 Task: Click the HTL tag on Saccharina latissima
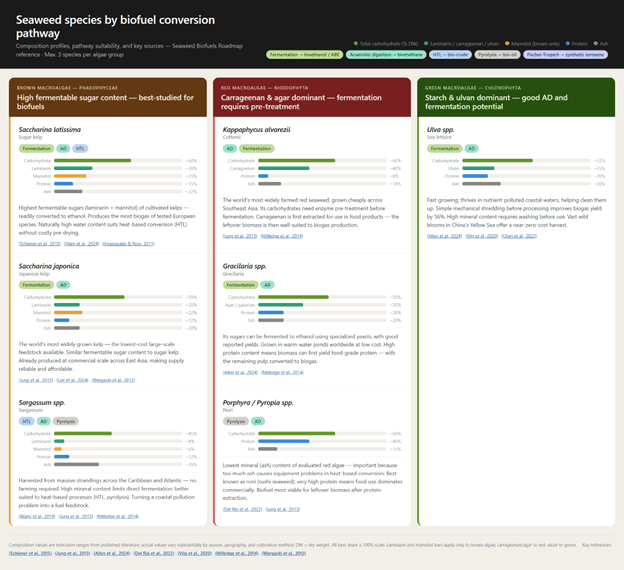[80, 148]
